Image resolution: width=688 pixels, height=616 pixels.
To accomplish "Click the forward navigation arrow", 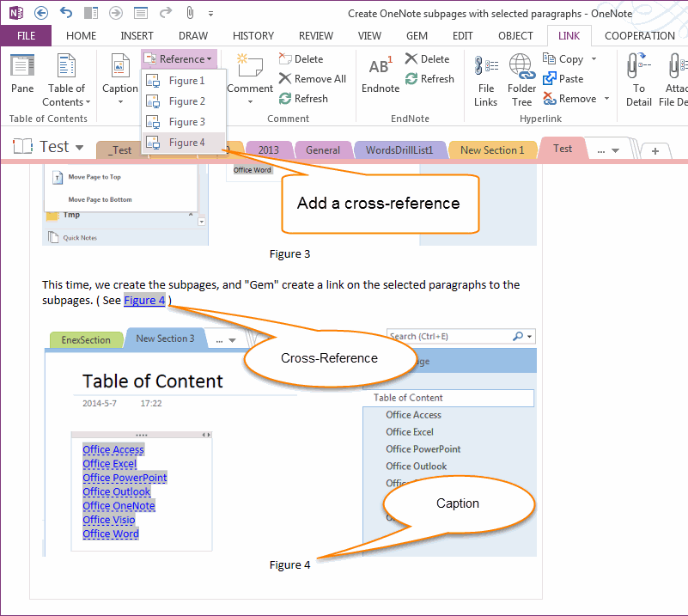I will (x=116, y=13).
